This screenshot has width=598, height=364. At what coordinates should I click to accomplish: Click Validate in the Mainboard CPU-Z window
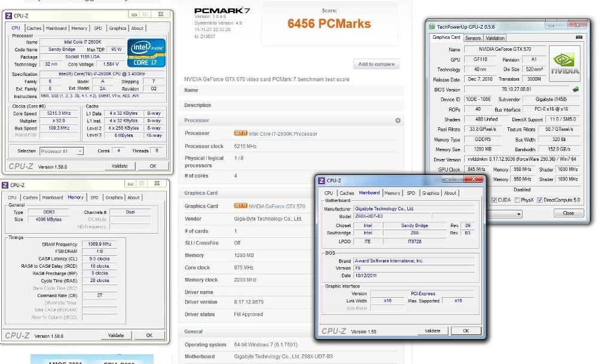[x=432, y=331]
